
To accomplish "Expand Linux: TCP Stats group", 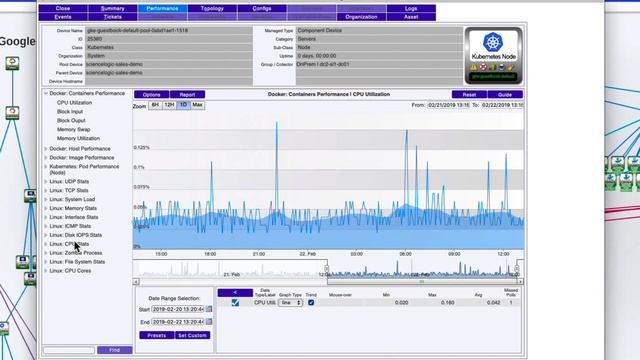I will click(x=46, y=191).
